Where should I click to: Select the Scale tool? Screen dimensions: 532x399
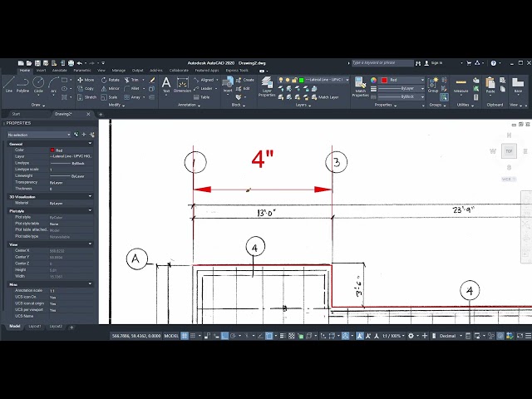[x=109, y=97]
